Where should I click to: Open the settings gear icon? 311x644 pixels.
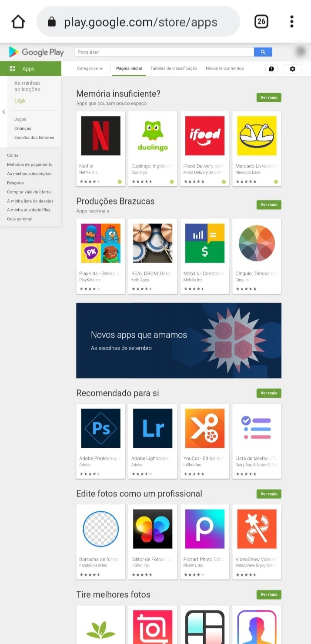tap(292, 69)
